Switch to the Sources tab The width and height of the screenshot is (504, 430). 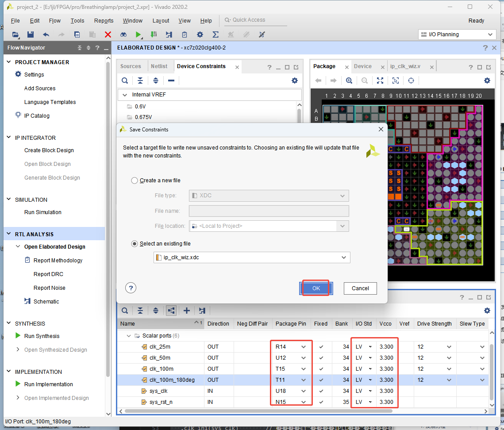[x=131, y=66]
